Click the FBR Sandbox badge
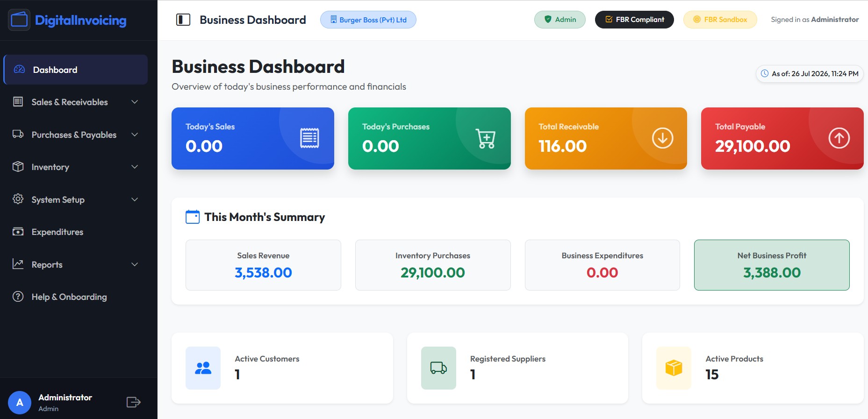Screen dimensions: 868x419 (x=720, y=20)
